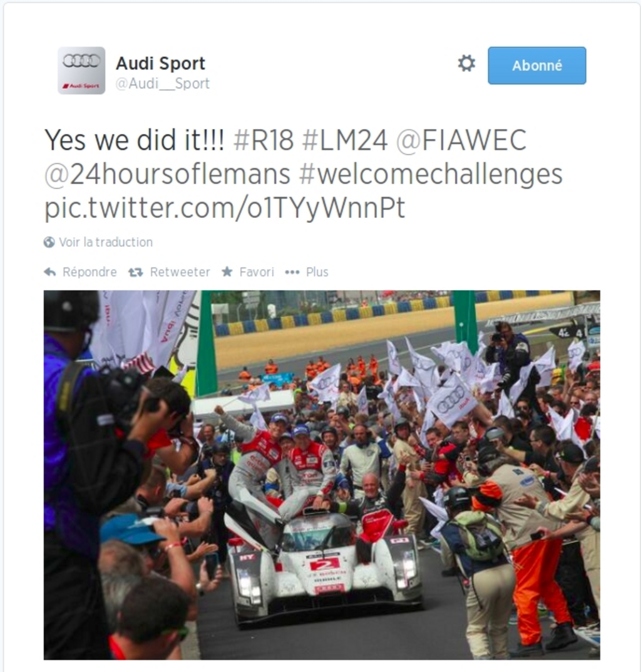Click the favorite star icon
Viewport: 641px width, 672px height.
(x=227, y=272)
